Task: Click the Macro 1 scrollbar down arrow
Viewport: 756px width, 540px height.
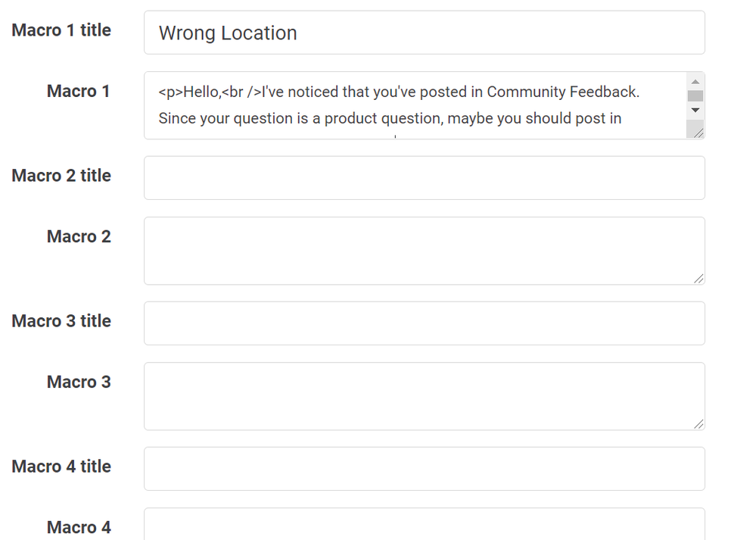Action: pyautogui.click(x=695, y=111)
